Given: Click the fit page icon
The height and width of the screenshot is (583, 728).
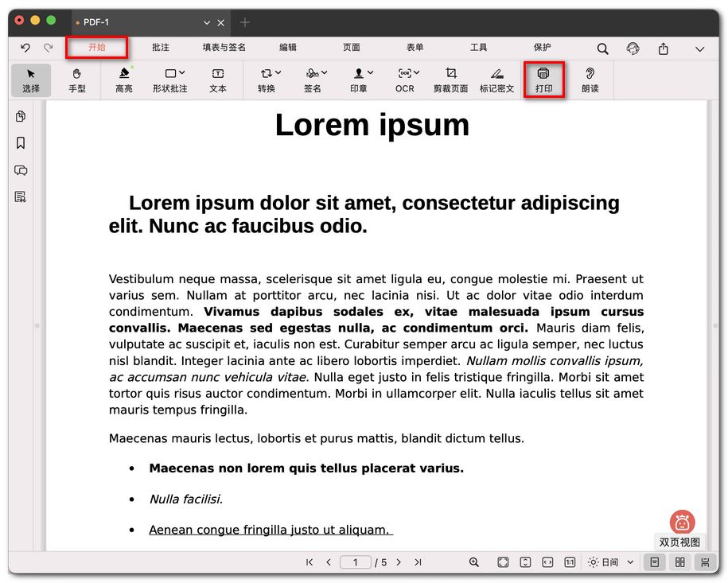Looking at the screenshot, I should [x=503, y=562].
